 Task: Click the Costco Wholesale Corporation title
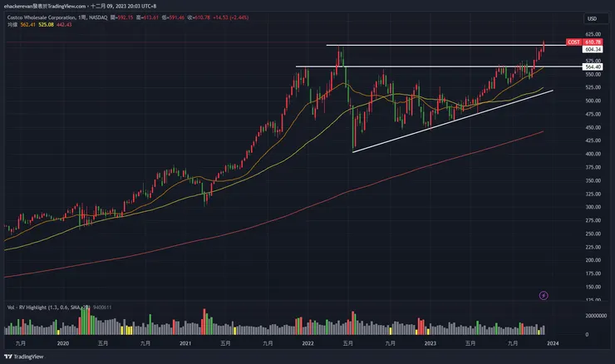pyautogui.click(x=42, y=17)
